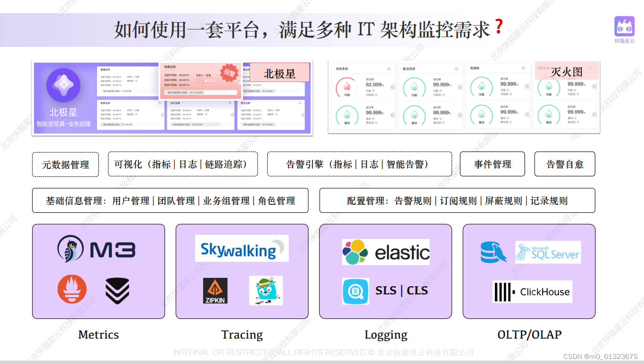Viewport: 644px width, 364px height.
Task: Click the 配送系统 green 功能 gauge
Action: tap(414, 87)
